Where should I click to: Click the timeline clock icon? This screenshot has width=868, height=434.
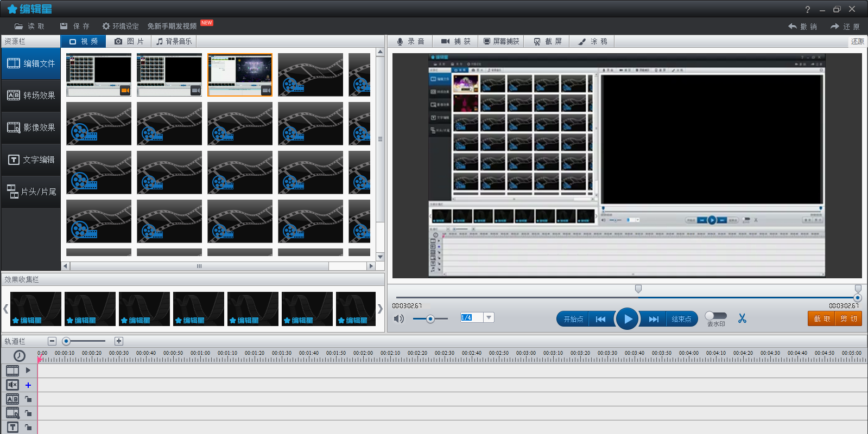click(20, 355)
